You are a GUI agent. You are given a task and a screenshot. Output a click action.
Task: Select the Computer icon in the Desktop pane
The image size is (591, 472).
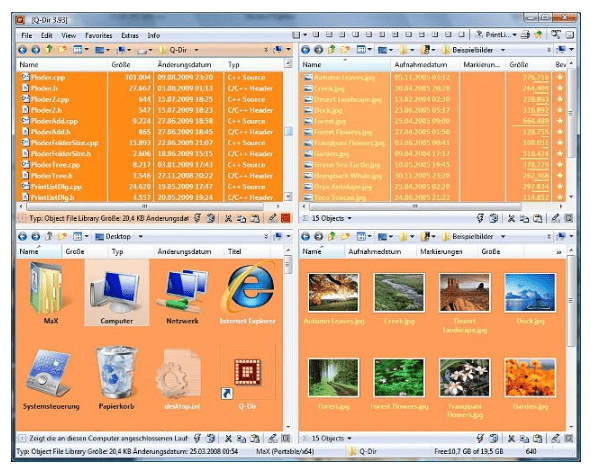coord(117,293)
